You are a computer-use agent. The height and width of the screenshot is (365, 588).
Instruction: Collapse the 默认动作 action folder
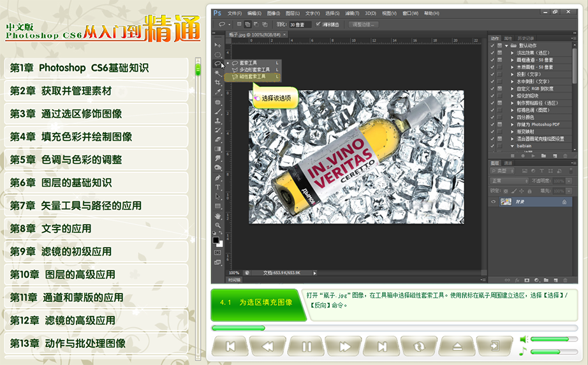click(x=506, y=45)
